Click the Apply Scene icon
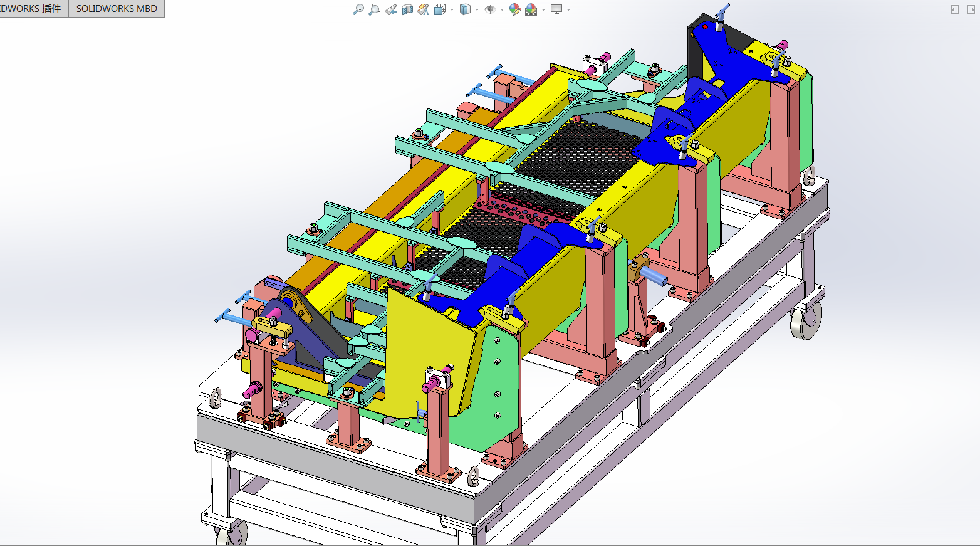 click(531, 9)
